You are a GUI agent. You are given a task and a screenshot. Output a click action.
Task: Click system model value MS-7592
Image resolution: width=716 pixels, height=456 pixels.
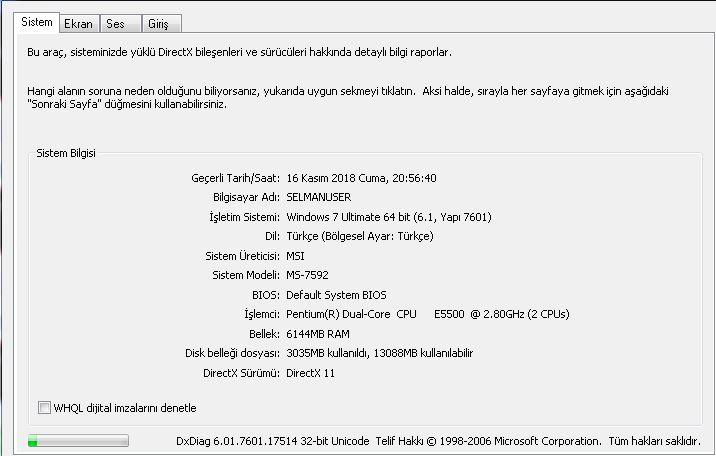pyautogui.click(x=307, y=275)
